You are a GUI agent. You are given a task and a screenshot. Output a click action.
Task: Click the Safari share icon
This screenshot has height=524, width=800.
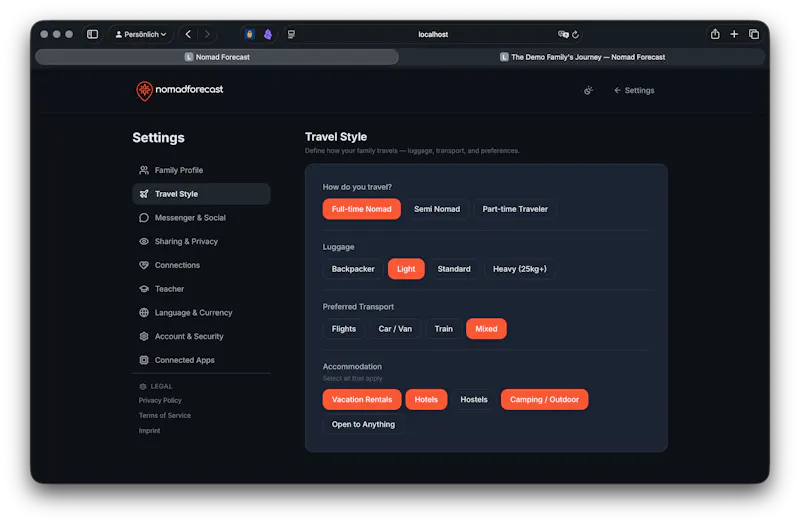point(715,34)
